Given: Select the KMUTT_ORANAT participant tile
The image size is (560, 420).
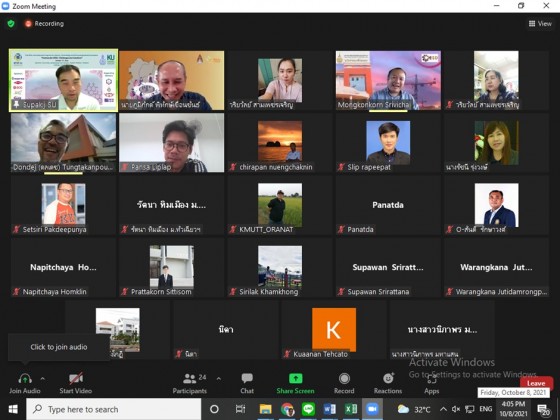Looking at the screenshot, I should click(280, 205).
